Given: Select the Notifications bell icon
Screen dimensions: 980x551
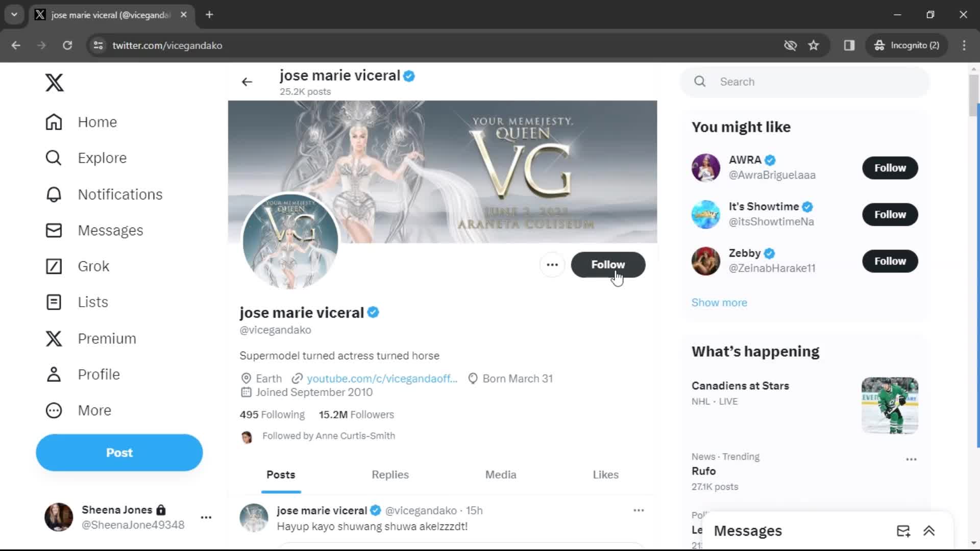Looking at the screenshot, I should coord(53,194).
